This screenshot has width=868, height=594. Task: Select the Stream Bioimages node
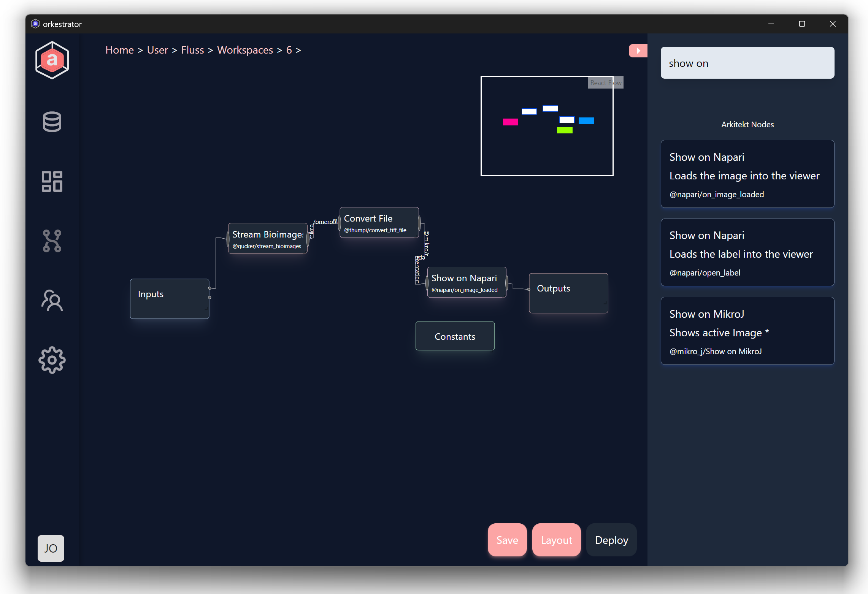click(268, 239)
